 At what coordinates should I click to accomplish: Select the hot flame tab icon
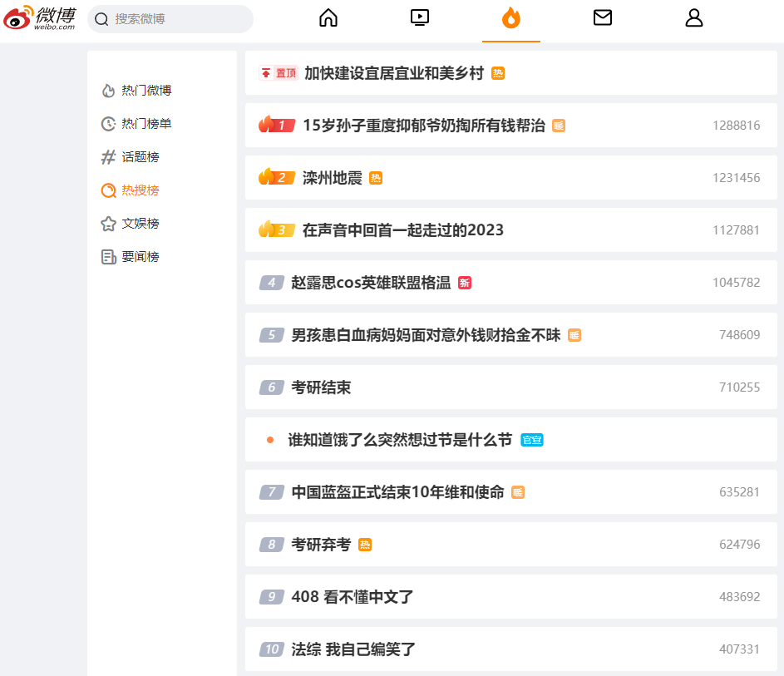(511, 18)
